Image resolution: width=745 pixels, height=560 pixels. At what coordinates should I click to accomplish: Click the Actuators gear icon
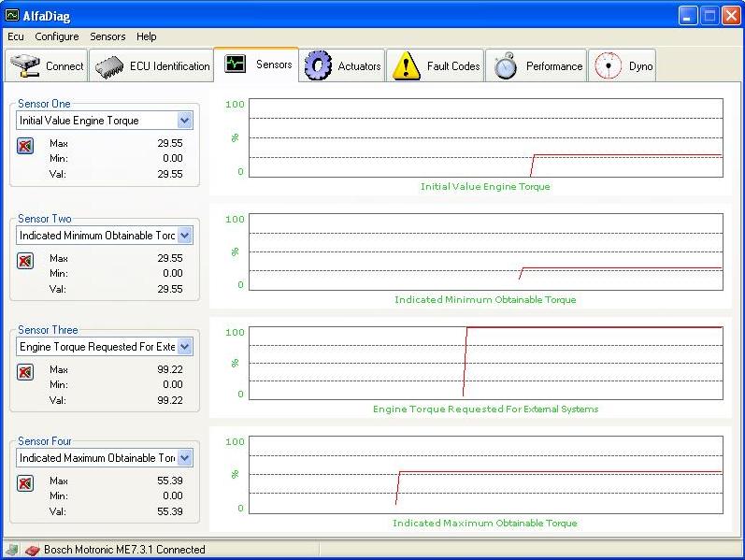[x=318, y=65]
